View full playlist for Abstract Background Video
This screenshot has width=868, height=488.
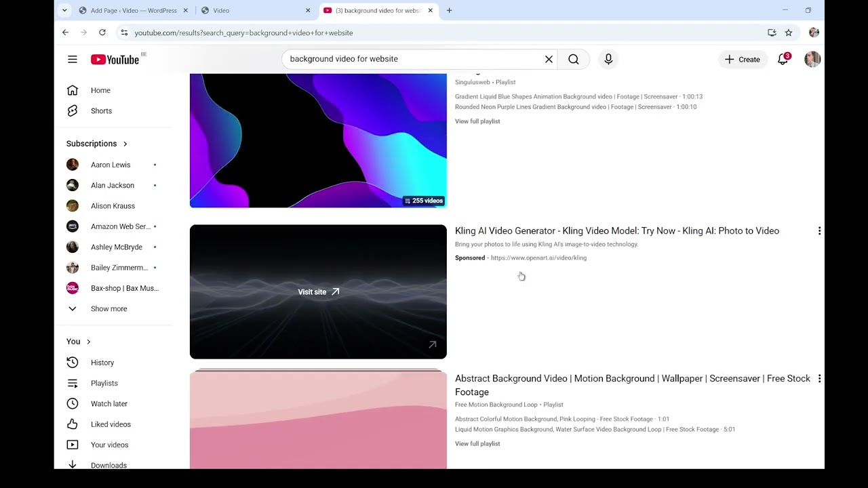[477, 444]
